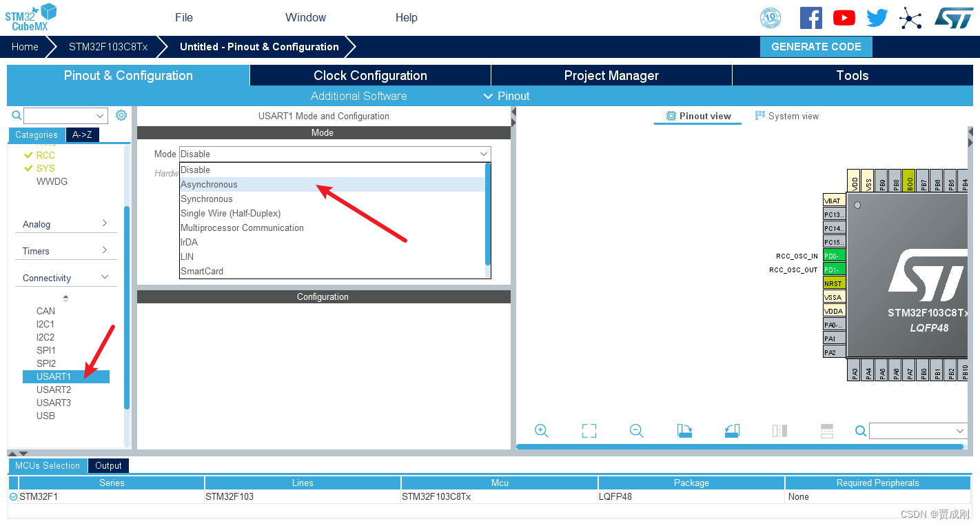Screen dimensions: 980x526
Task: Open the category settings gear
Action: [x=121, y=115]
